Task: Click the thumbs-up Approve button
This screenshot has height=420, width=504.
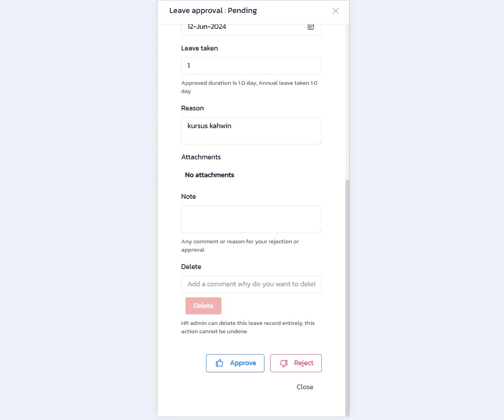Action: coord(235,363)
